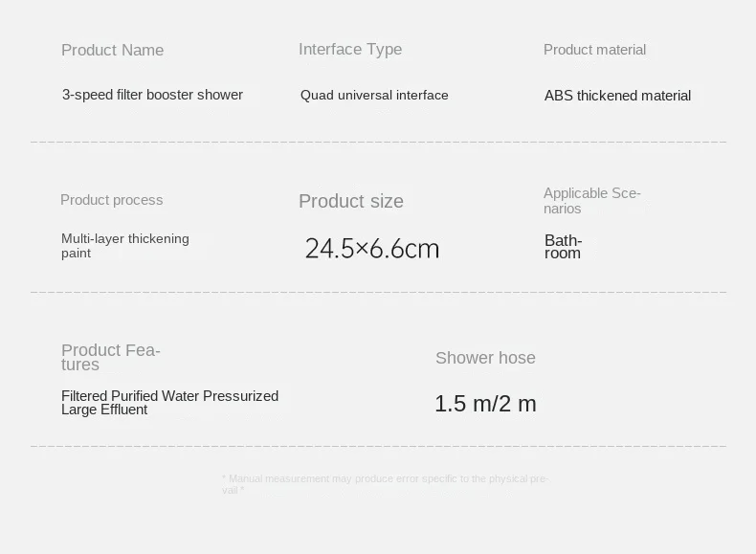
Task: Select the Bathroom scenario text
Action: tap(563, 247)
